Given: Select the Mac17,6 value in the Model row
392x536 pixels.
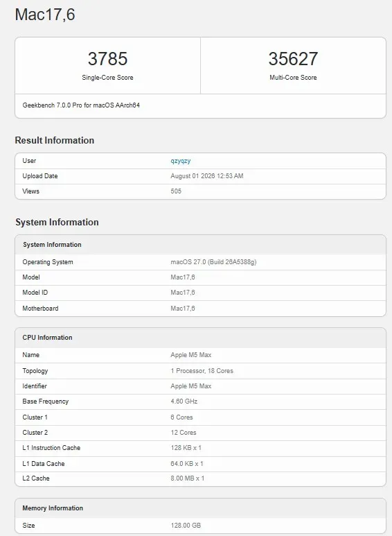Looking at the screenshot, I should (x=183, y=277).
